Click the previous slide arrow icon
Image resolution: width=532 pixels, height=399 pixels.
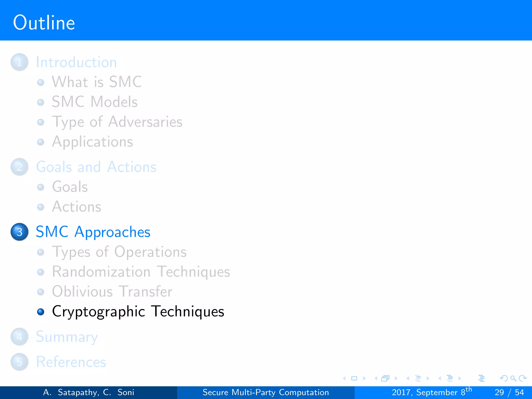click(x=344, y=378)
